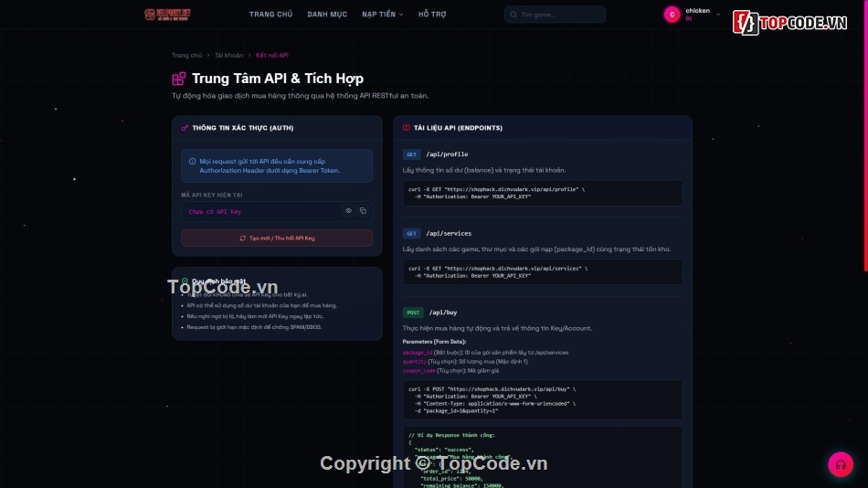Click the chicken user avatar
Image resolution: width=868 pixels, height=488 pixels.
click(672, 15)
